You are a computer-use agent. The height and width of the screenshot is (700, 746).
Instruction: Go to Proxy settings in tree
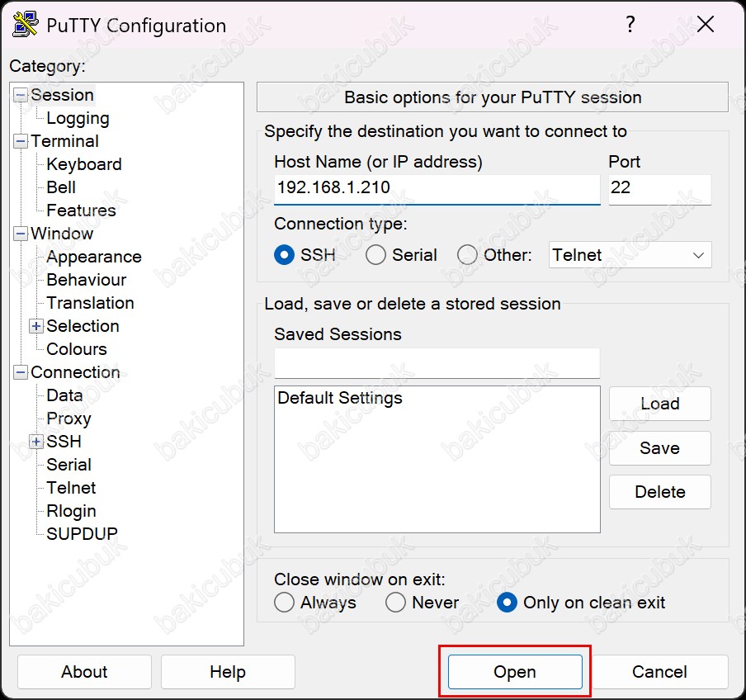[x=68, y=419]
